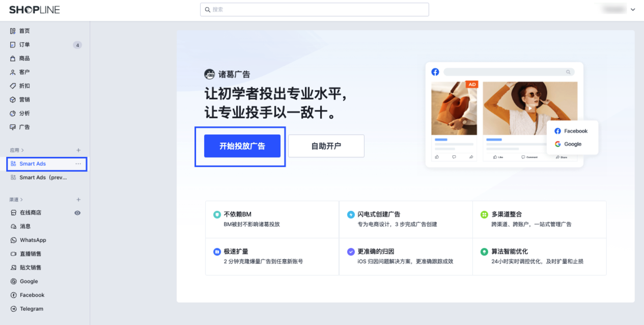The image size is (644, 325).
Task: Click the 开始投放广告 button
Action: point(242,146)
